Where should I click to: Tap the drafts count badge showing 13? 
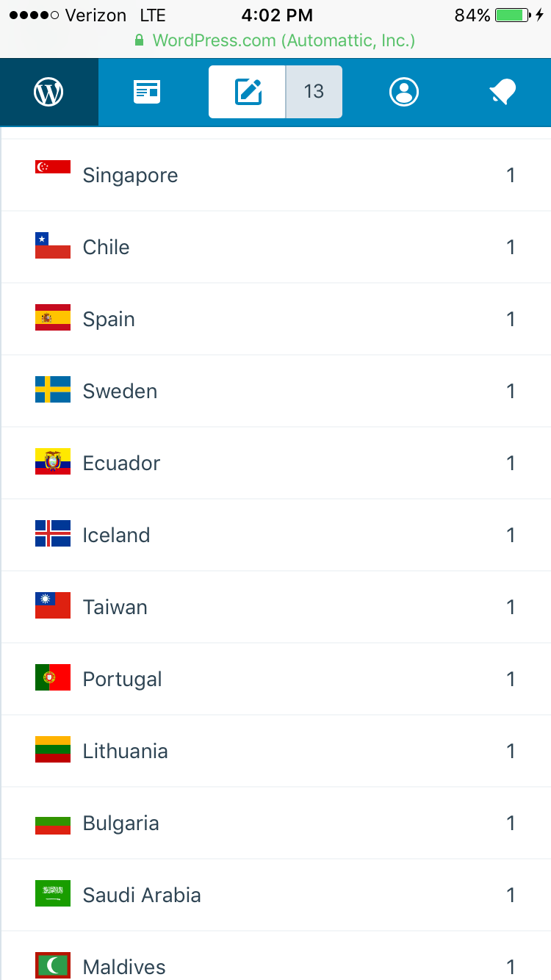(314, 92)
